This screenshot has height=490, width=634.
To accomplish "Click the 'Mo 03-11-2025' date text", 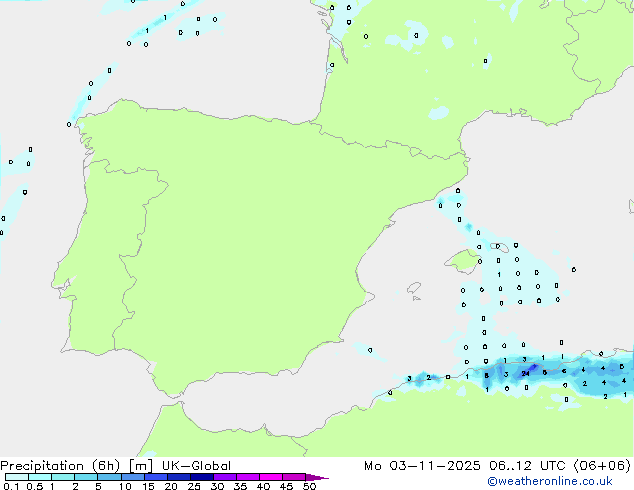I will (x=423, y=466).
